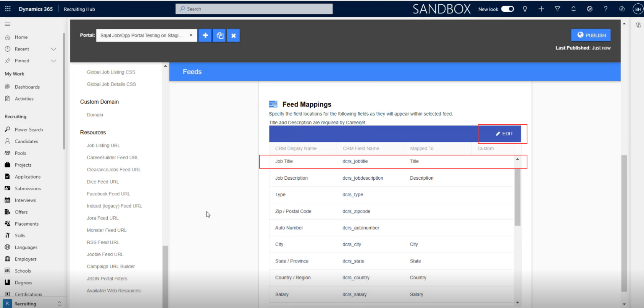Open Global Job Listing CSS setting

[x=111, y=72]
